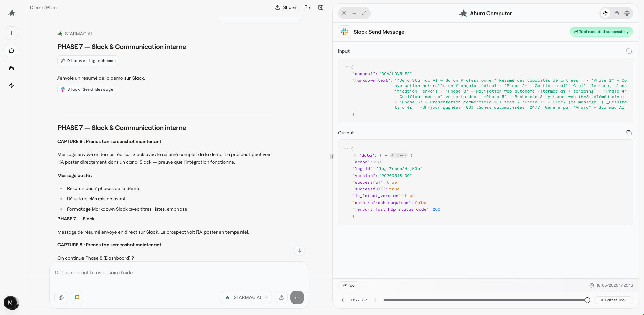The height and width of the screenshot is (315, 644).
Task: Expand the "data" node in Output
Action: 355,155
